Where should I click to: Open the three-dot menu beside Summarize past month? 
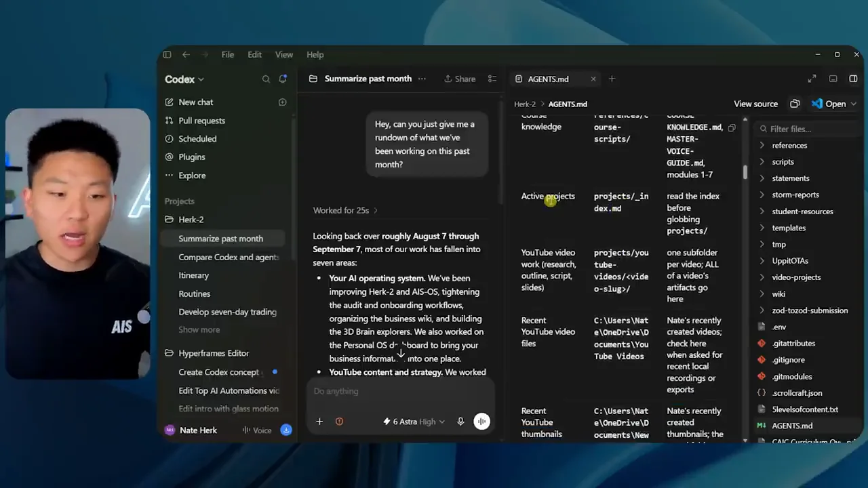[422, 79]
